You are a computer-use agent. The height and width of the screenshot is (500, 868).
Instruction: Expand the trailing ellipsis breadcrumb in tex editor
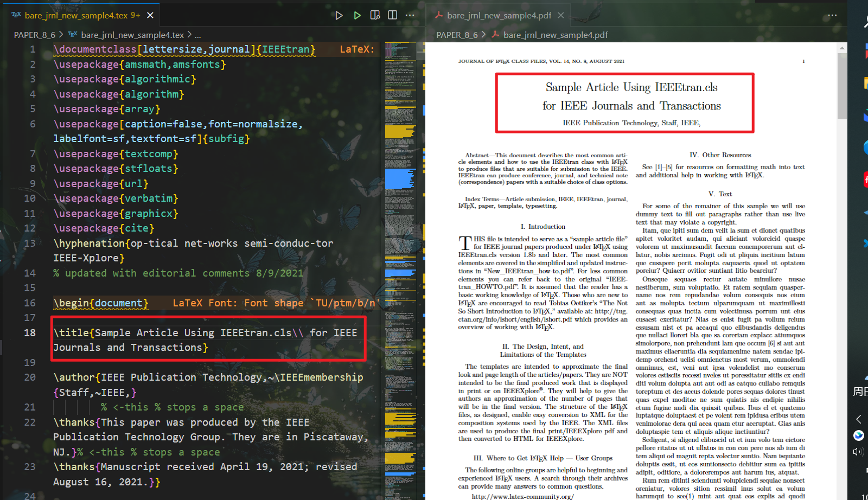tap(198, 35)
